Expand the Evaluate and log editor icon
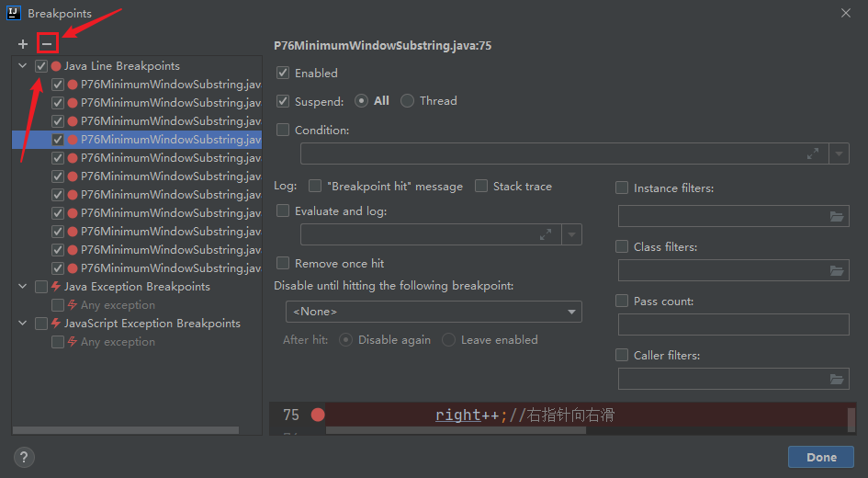This screenshot has width=868, height=478. click(546, 234)
